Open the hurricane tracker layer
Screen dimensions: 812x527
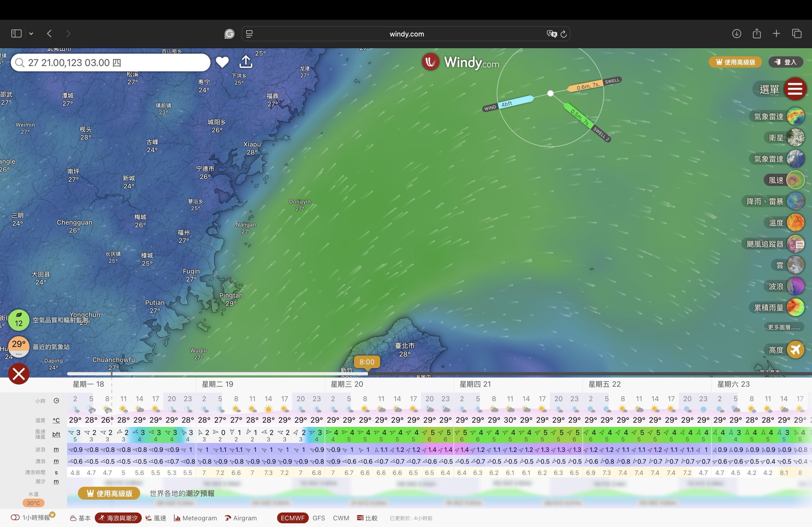(795, 244)
